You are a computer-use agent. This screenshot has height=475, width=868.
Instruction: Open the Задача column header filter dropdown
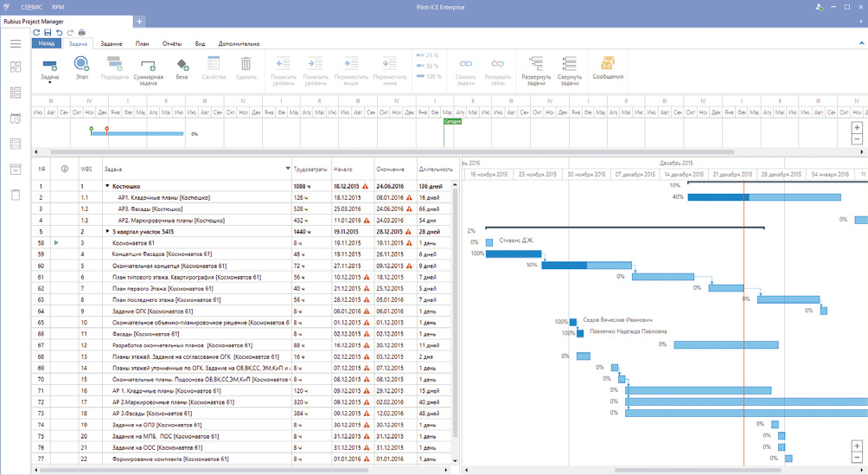point(287,169)
